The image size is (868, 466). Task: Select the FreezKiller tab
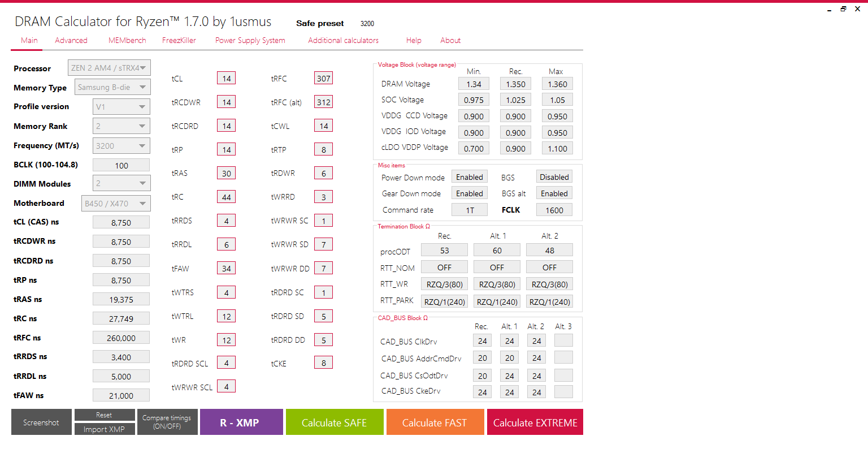179,40
